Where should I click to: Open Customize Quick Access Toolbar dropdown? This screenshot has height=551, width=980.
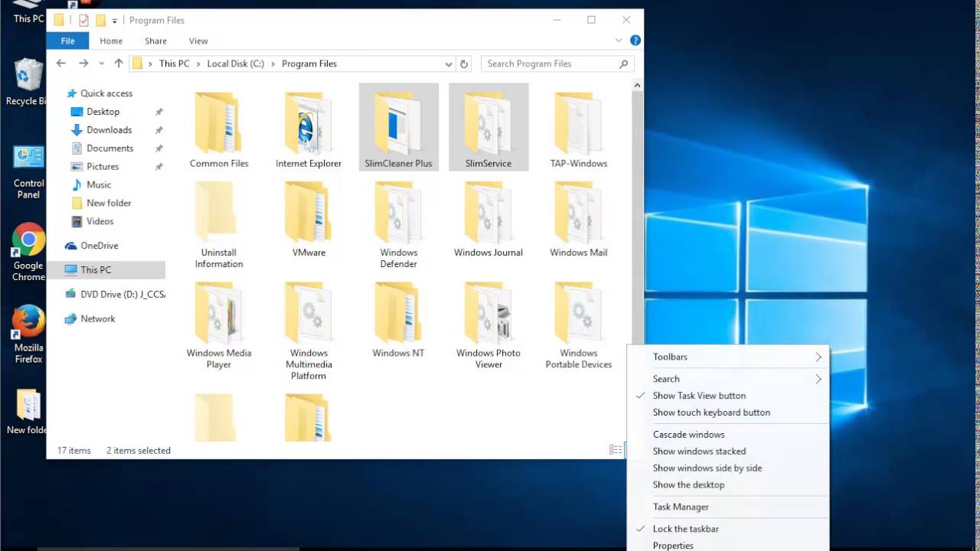(115, 21)
